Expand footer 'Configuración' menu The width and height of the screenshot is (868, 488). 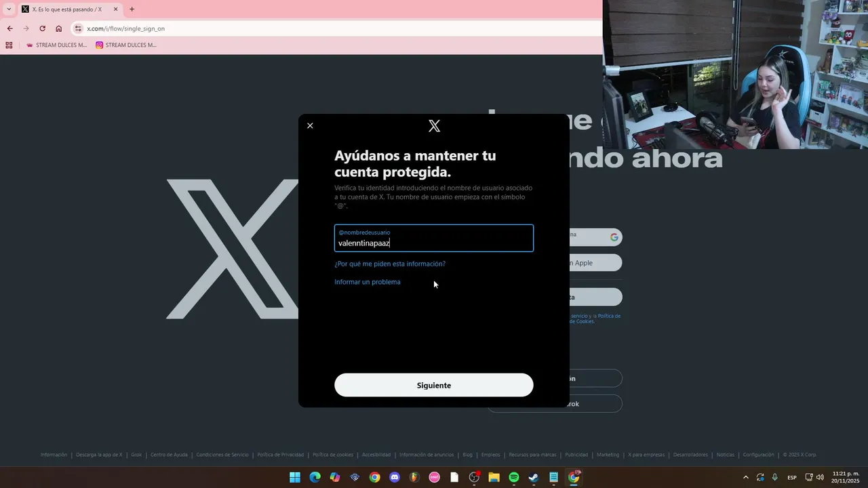tap(758, 455)
